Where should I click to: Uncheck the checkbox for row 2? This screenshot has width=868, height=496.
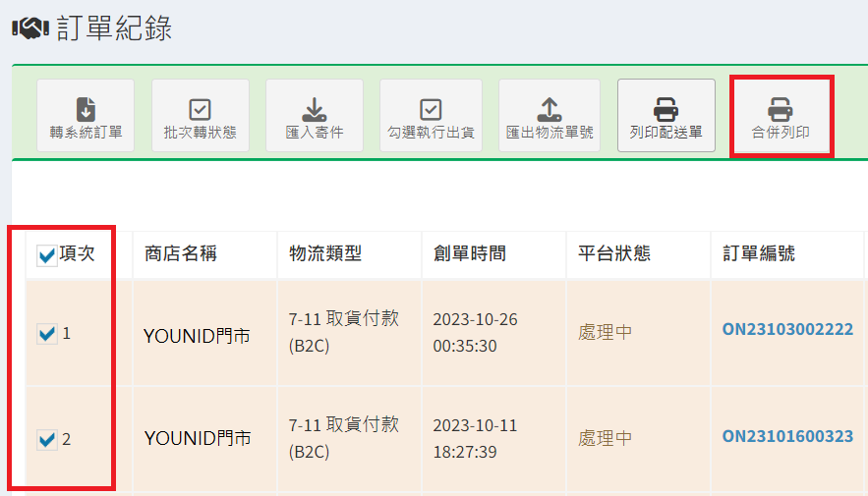46,441
